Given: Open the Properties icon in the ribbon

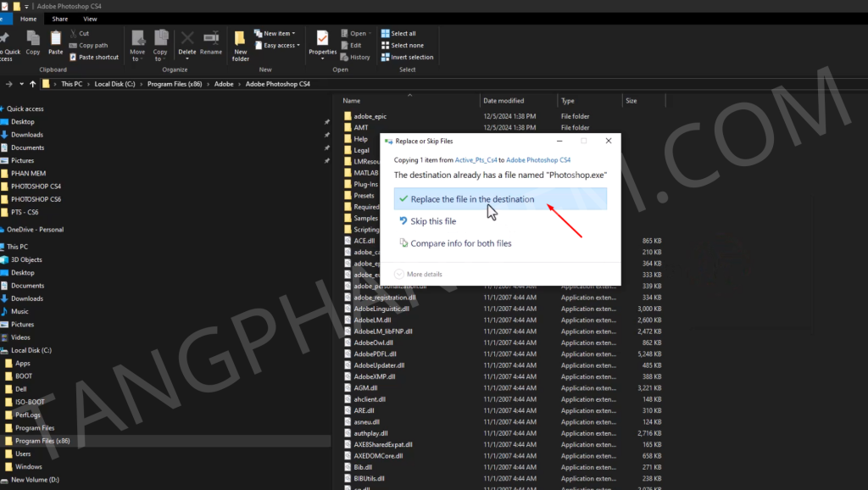Looking at the screenshot, I should pos(322,42).
